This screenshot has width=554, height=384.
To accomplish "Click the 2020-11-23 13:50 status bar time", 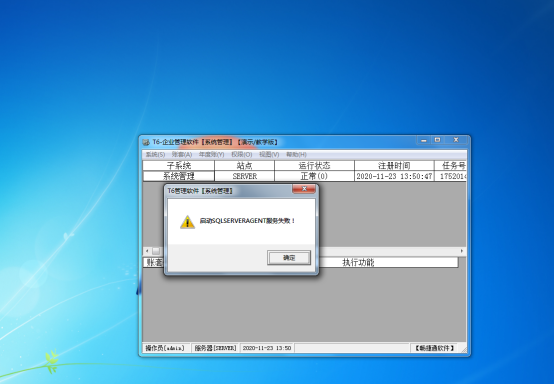I will coord(267,348).
